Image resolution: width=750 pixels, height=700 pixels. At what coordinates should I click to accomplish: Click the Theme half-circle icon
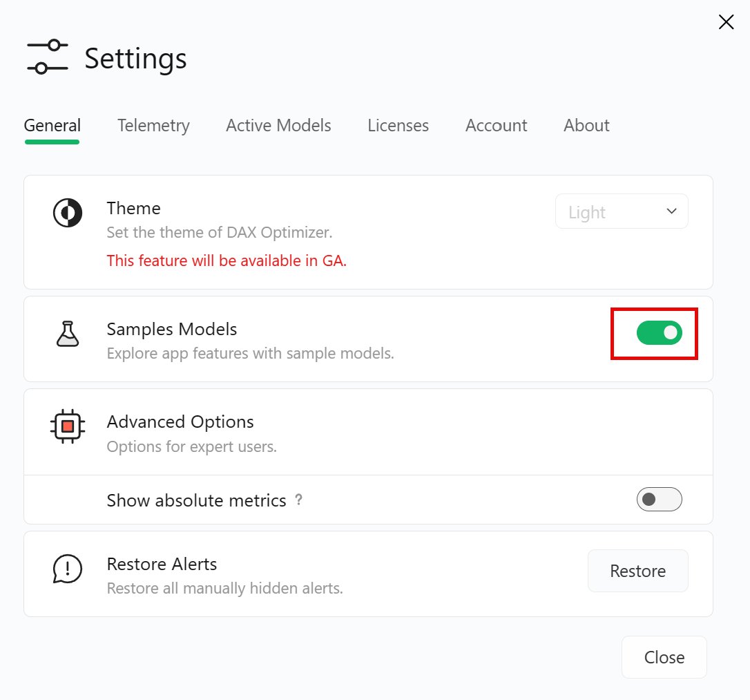[67, 213]
